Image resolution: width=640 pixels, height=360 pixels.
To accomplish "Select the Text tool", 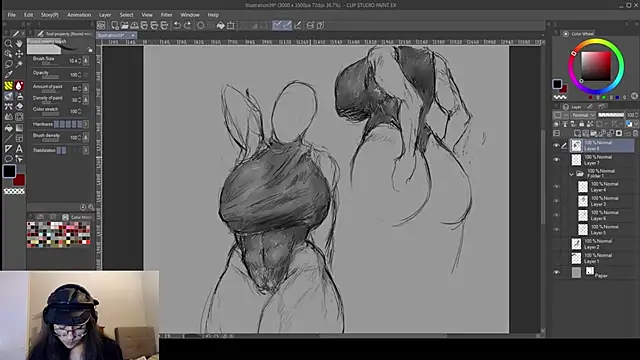I will (x=19, y=149).
